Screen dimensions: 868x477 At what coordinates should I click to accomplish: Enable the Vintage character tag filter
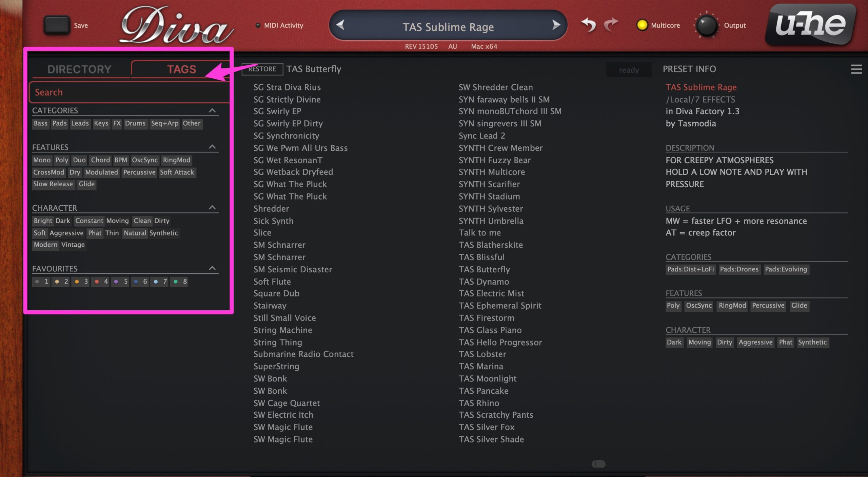[73, 245]
